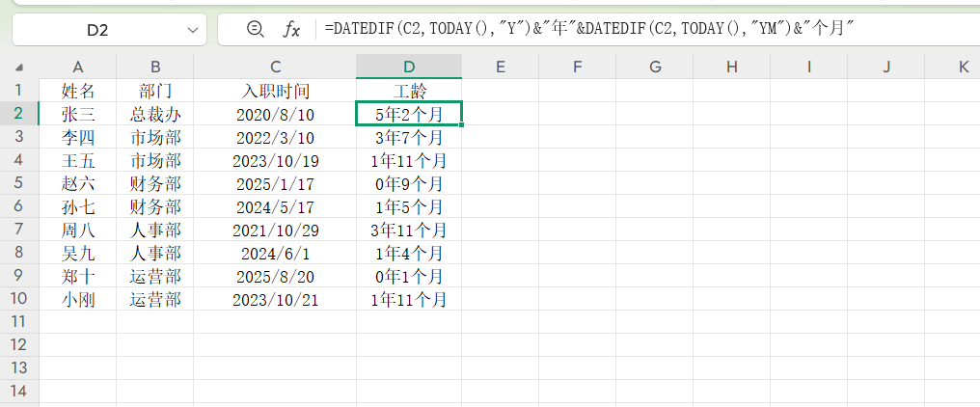
Task: Click the 姓名 header cell
Action: 77,91
